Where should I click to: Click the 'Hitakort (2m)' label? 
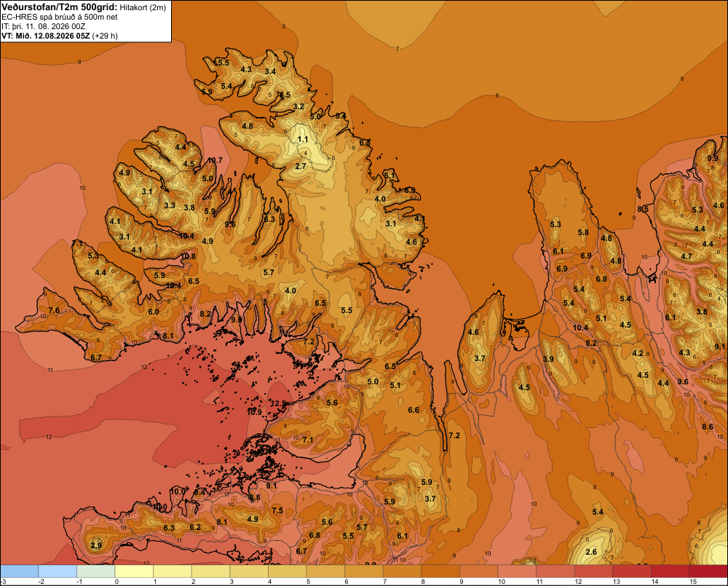[x=143, y=7]
